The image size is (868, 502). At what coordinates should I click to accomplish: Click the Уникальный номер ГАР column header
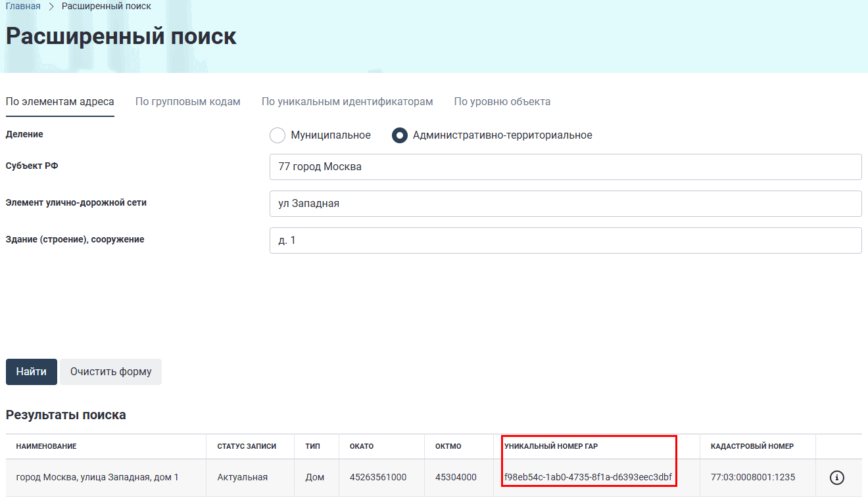[x=551, y=447]
